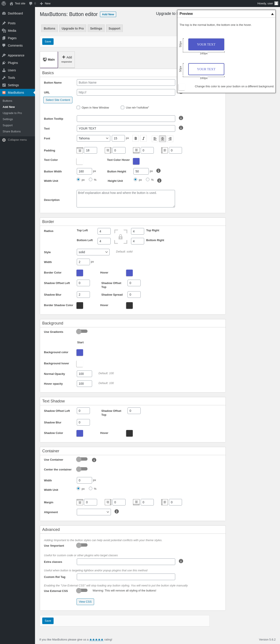Collapse the Preview panel arrow
This screenshot has width=280, height=644.
point(273,14)
